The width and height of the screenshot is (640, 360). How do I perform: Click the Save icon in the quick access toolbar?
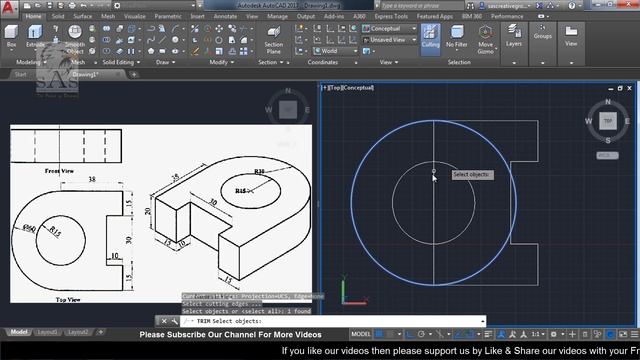[49, 6]
